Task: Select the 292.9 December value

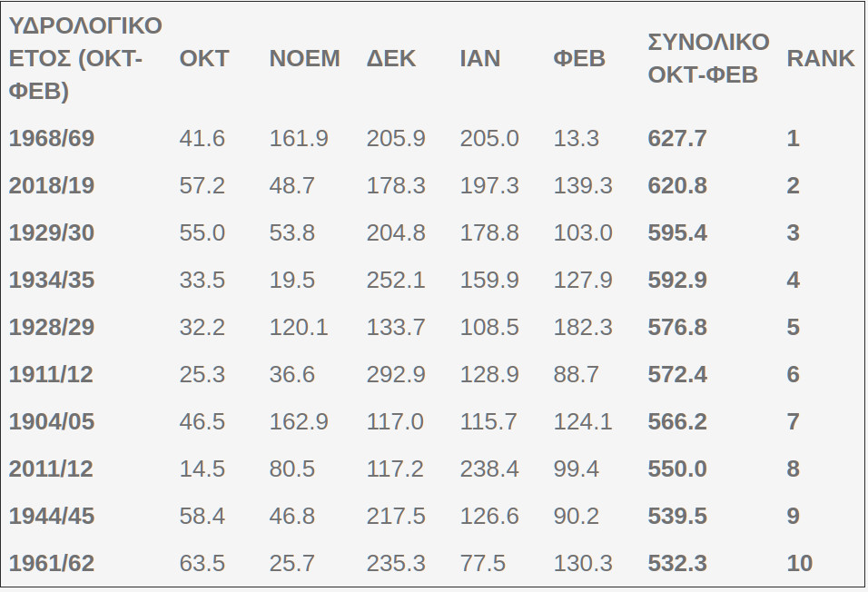Action: (396, 374)
